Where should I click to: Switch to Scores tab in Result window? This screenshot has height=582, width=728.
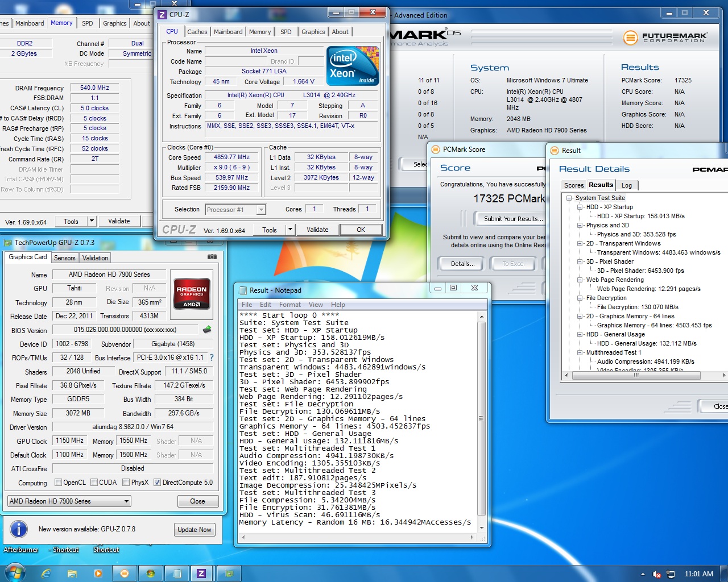tap(574, 185)
